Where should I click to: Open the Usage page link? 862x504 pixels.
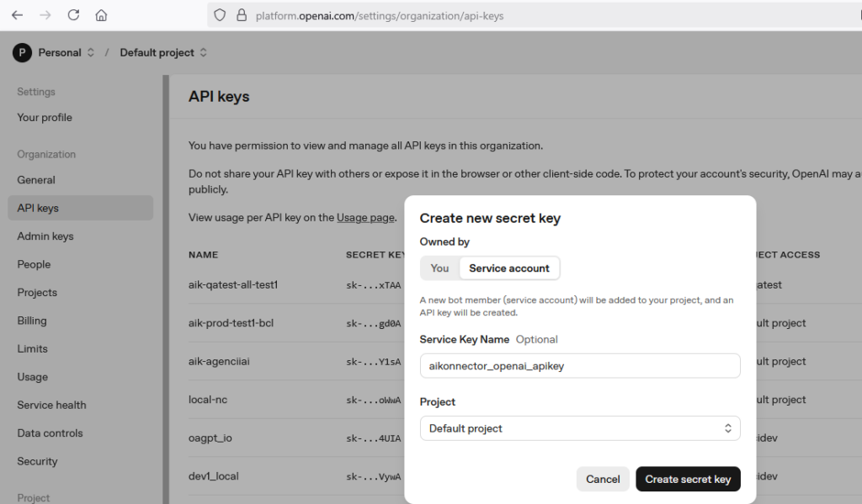coord(365,218)
